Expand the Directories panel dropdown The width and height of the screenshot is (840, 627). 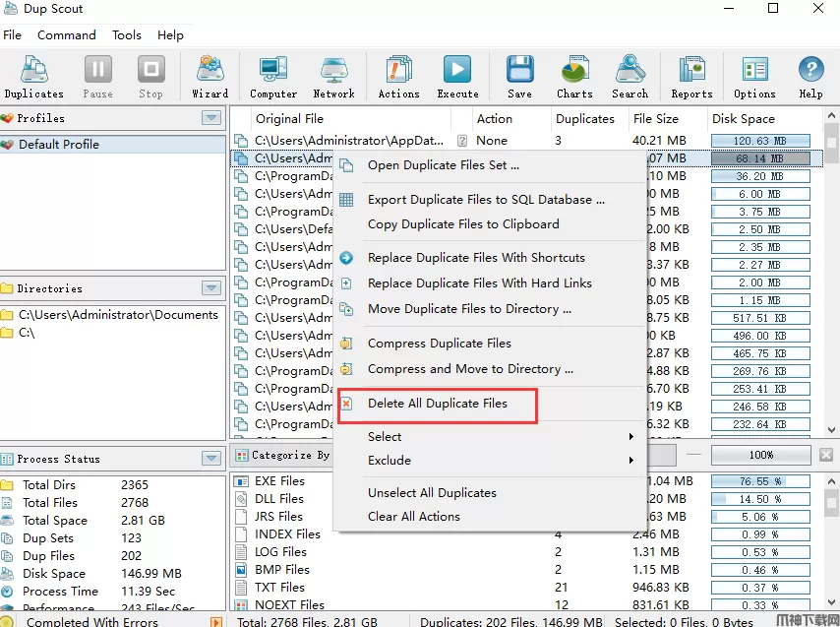pos(211,288)
